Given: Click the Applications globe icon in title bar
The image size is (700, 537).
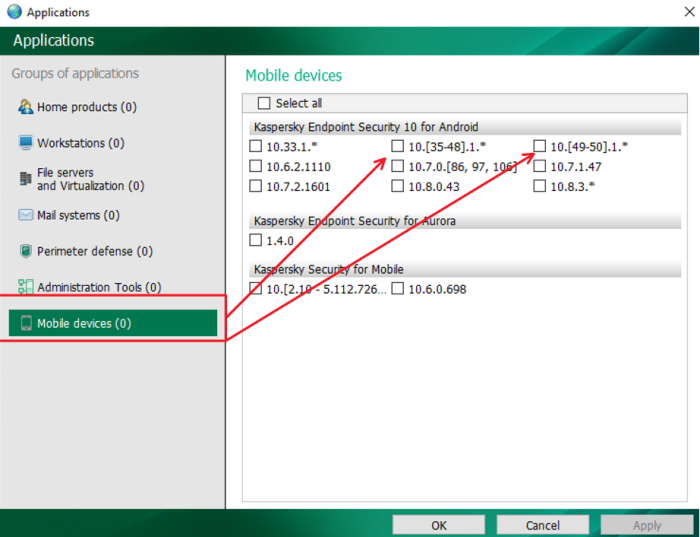Looking at the screenshot, I should click(14, 12).
